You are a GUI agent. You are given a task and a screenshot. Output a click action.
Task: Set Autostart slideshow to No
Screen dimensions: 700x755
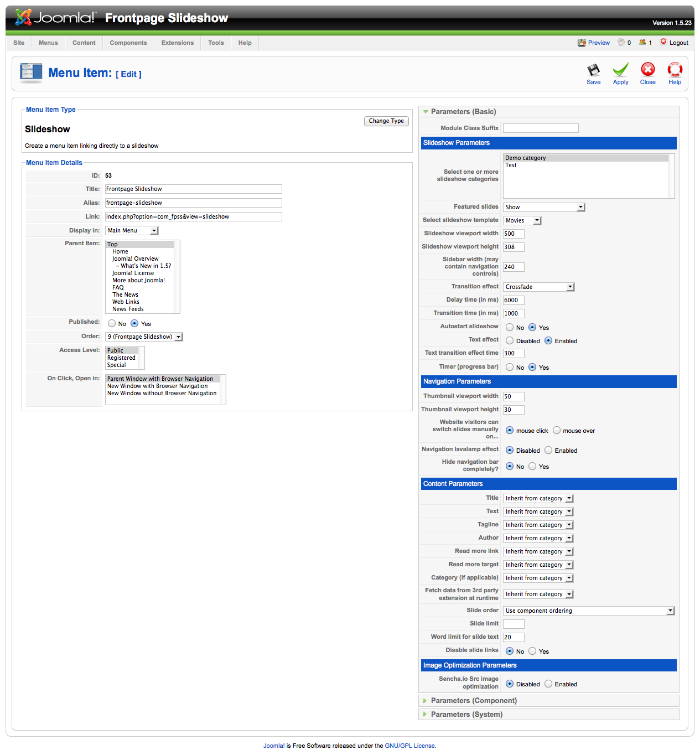coord(510,328)
